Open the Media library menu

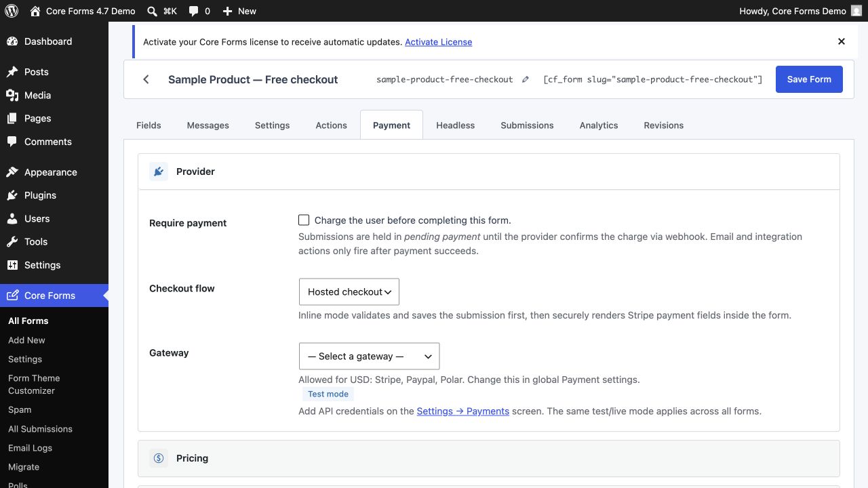54,95
